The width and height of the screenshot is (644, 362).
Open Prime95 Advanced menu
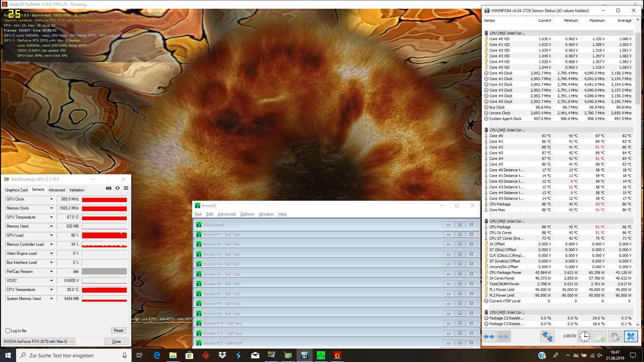coord(226,214)
